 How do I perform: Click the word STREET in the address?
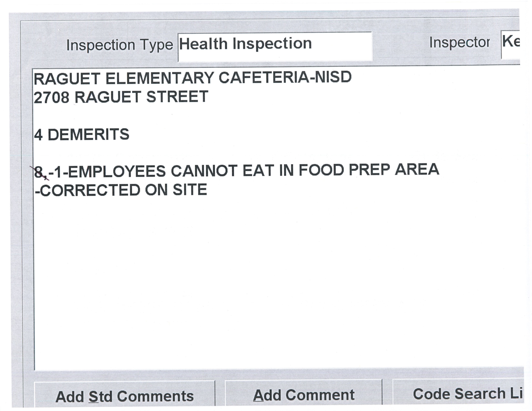click(x=177, y=97)
